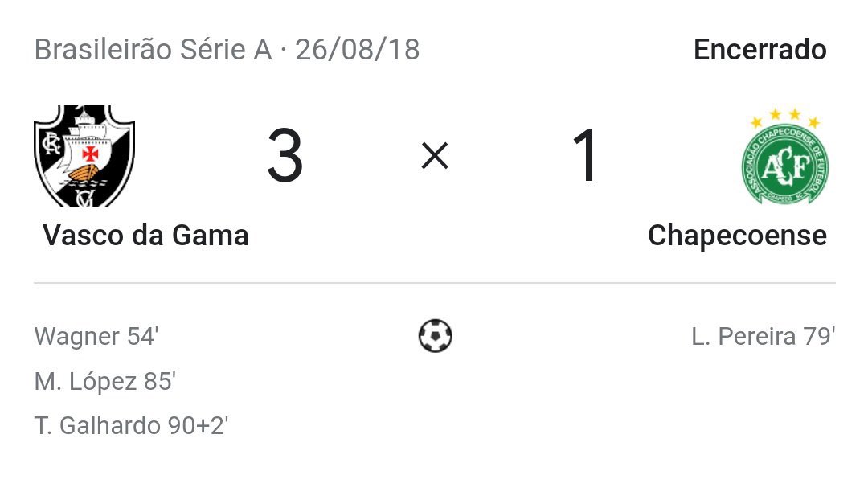868x496 pixels.
Task: Select goal scorer Wagner 54'
Action: click(96, 336)
